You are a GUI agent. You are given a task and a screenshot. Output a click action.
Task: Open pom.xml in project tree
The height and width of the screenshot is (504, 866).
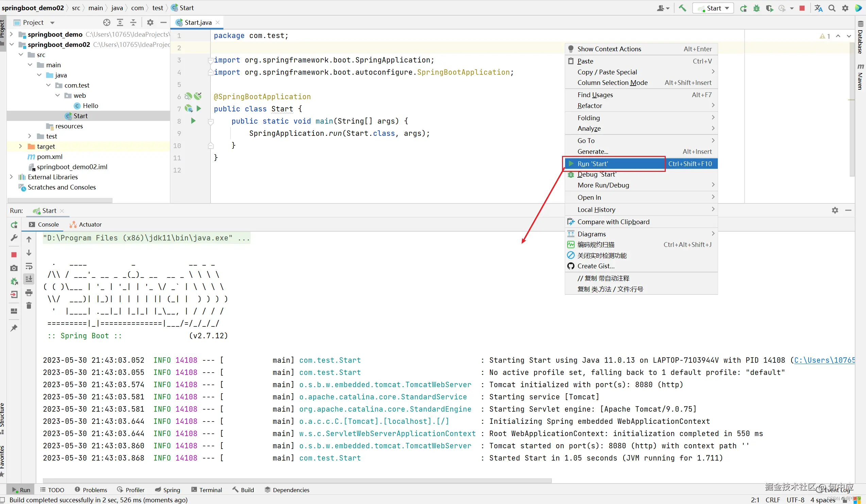(50, 157)
